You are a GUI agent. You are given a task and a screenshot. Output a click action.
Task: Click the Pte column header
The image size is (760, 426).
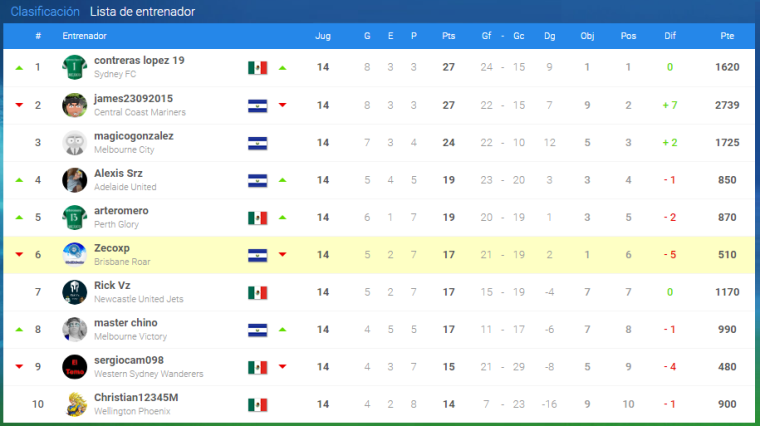pyautogui.click(x=727, y=36)
